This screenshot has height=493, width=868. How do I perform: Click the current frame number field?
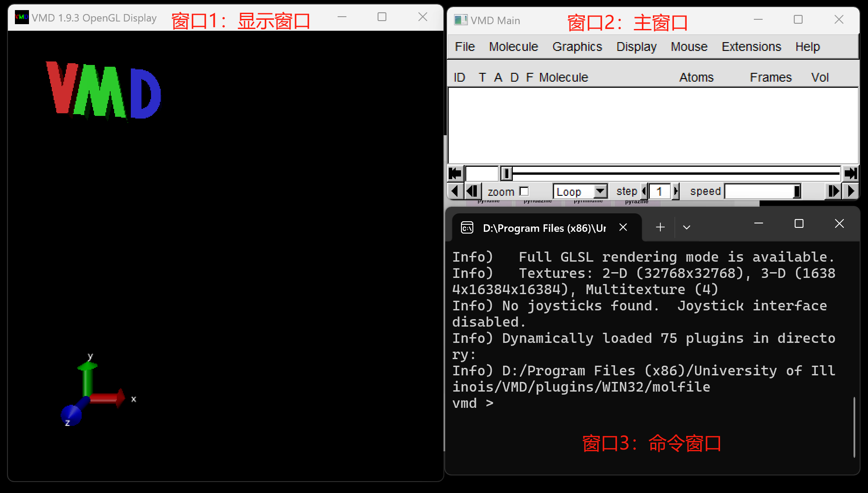tap(482, 173)
